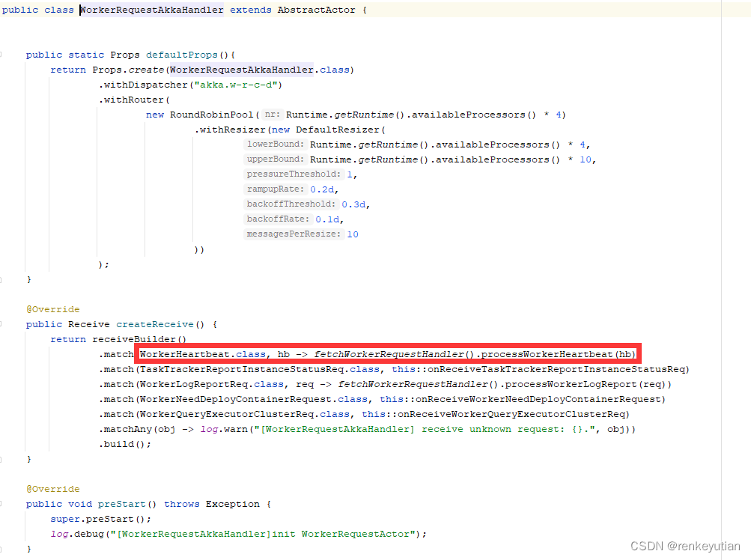
Task: Click the log.warn call
Action: 224,429
